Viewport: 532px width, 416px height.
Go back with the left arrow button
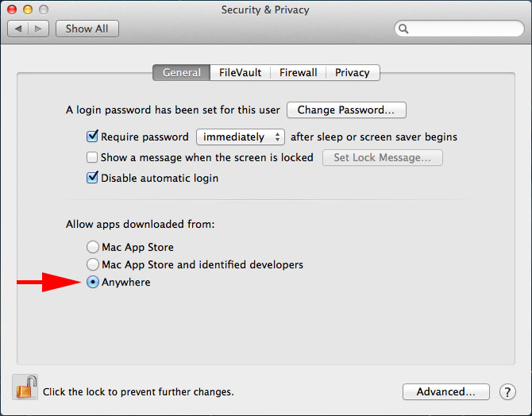pos(17,29)
